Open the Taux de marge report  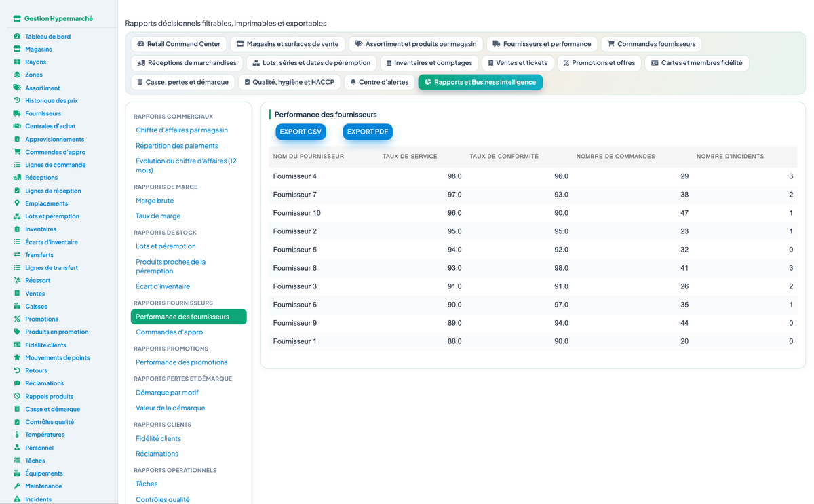click(158, 216)
